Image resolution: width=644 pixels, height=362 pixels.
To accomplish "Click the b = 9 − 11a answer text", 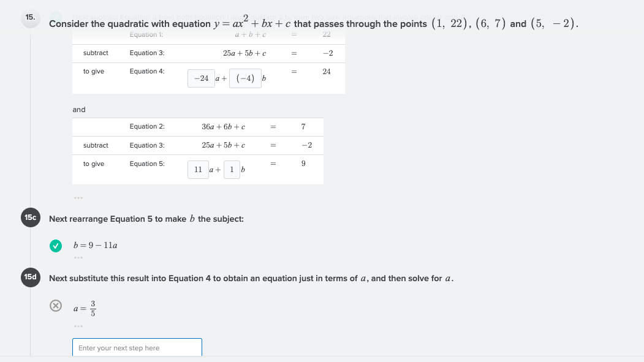I will (x=95, y=245).
